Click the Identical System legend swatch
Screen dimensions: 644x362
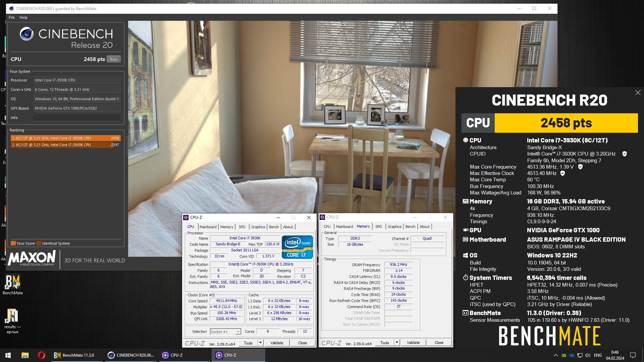tap(39, 243)
